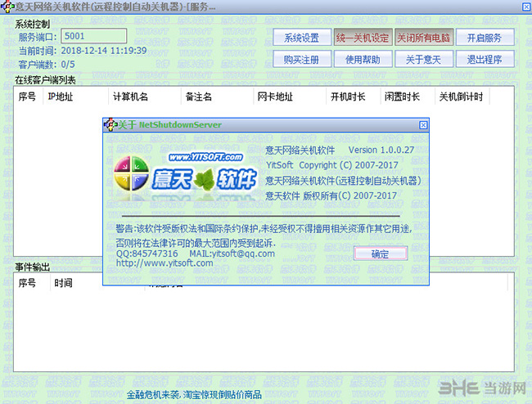Open the http://www.yitsoft.com link
Viewport: 532px width, 404px height.
tap(165, 263)
